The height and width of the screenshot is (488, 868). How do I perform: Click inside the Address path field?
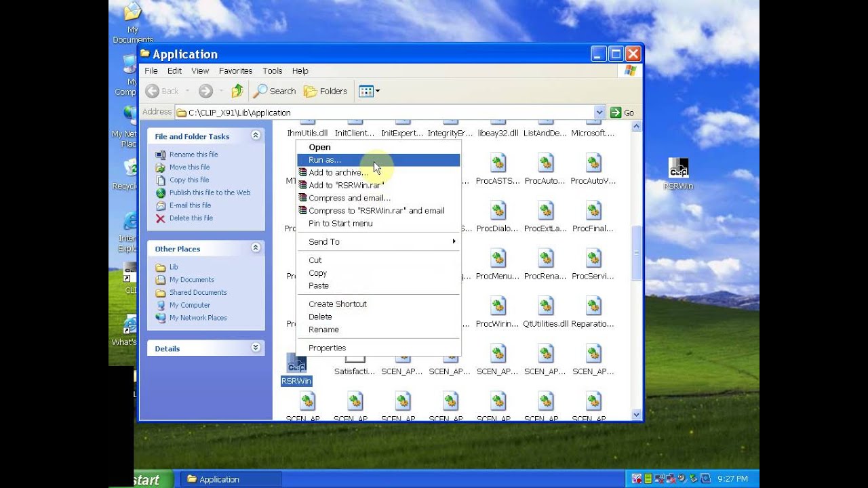384,113
